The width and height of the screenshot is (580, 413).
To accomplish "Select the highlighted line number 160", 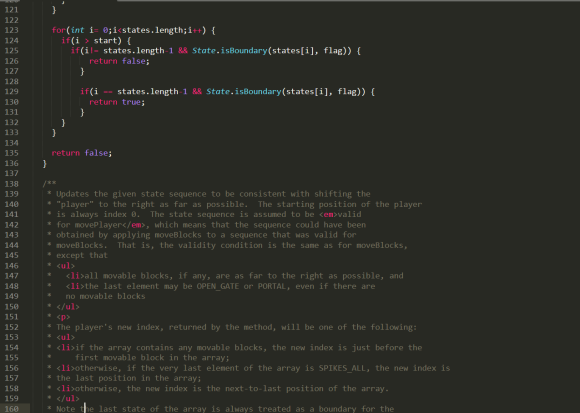I will (x=11, y=409).
